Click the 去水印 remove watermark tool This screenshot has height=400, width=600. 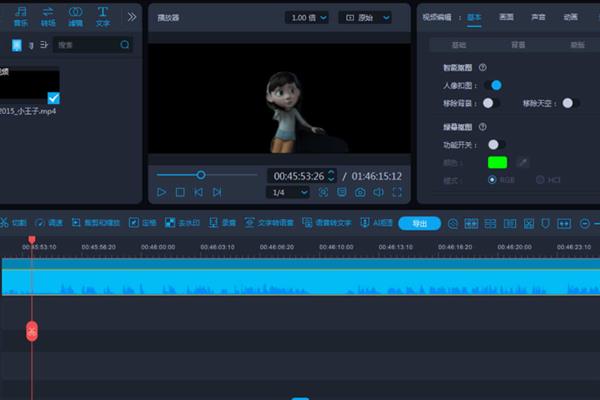pyautogui.click(x=182, y=222)
